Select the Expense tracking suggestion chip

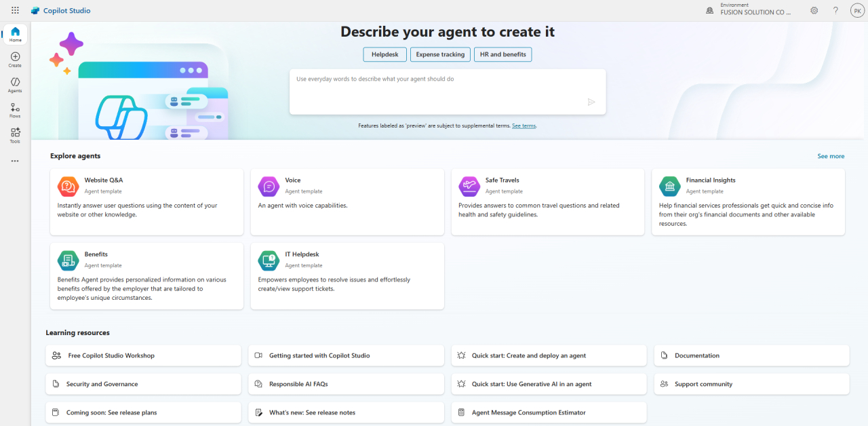coord(440,54)
